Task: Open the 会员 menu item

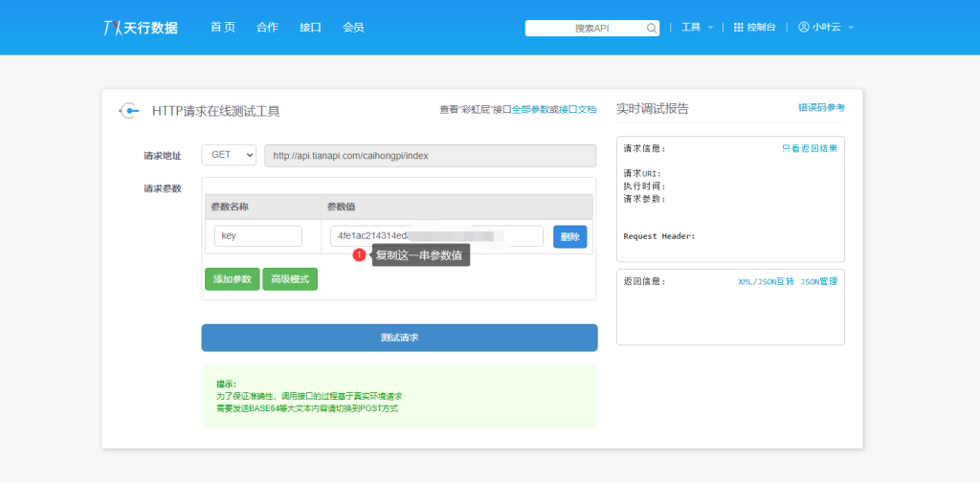Action: 353,28
